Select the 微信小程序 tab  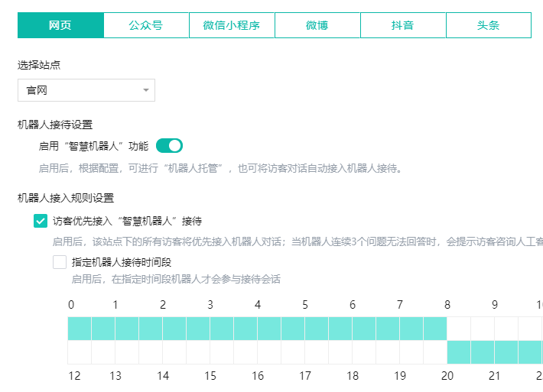[232, 25]
